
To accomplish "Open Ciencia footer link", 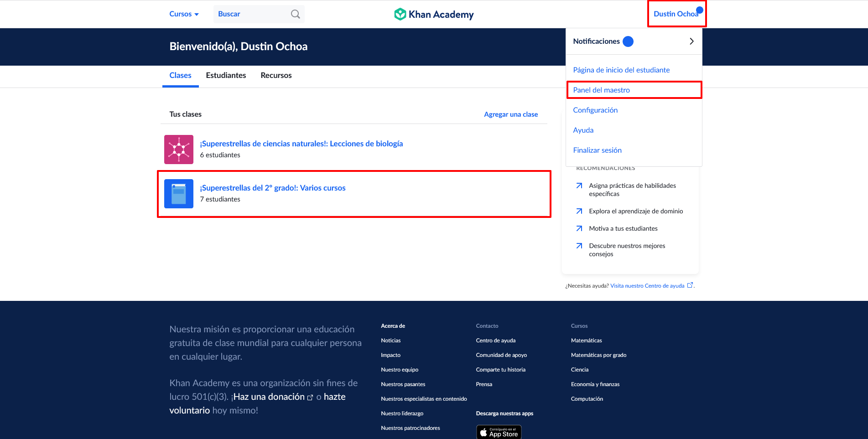I will (x=580, y=370).
